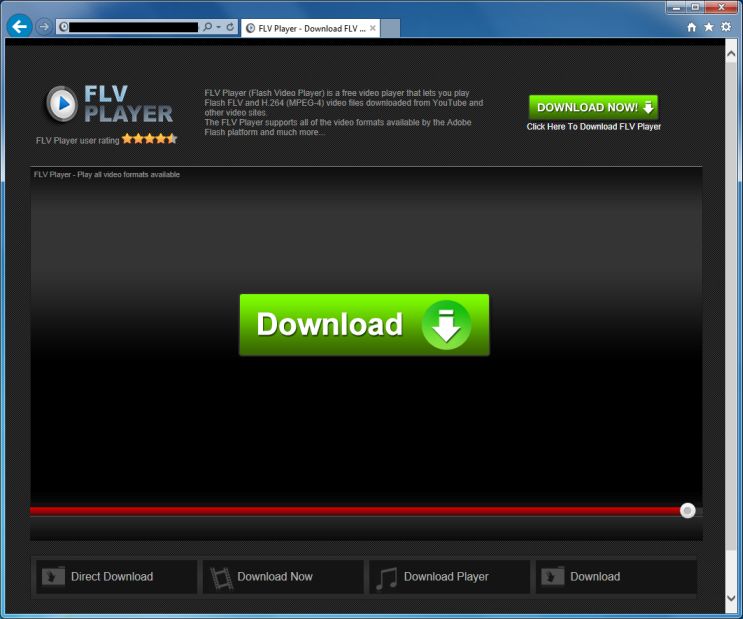
Task: Close the FLV Player tab
Action: (x=373, y=28)
